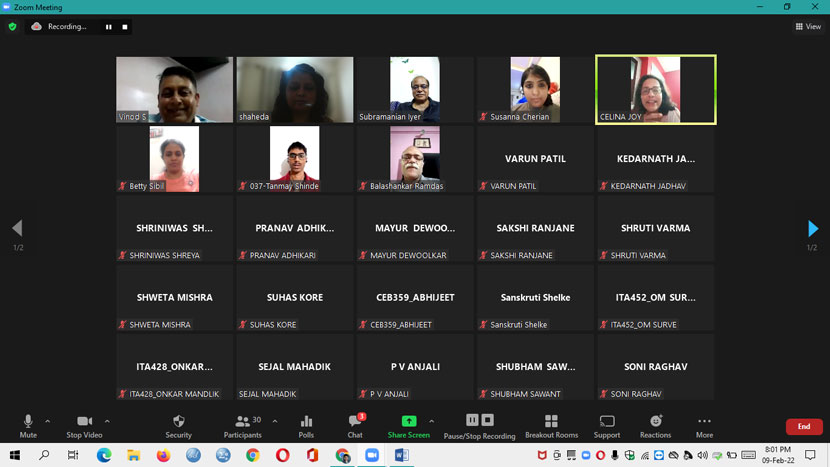830x467 pixels.
Task: Click ITA452_OM SURVE participant tile
Action: pos(656,298)
